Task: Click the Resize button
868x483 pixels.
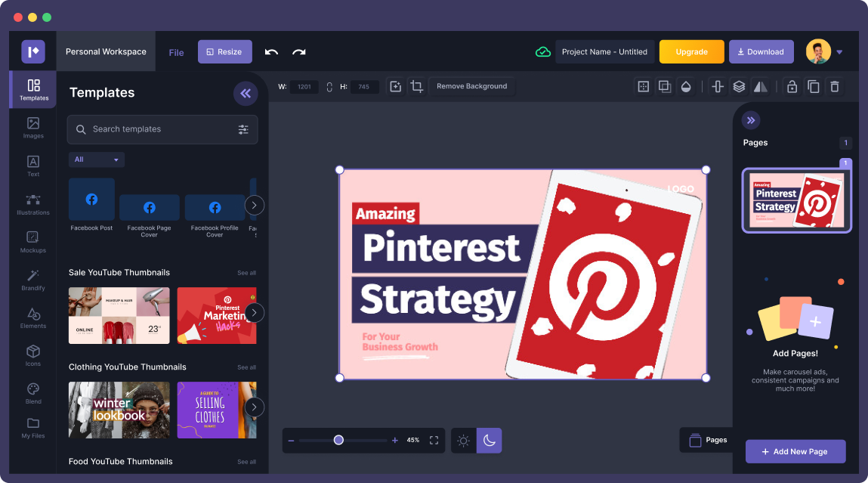Action: pos(225,51)
